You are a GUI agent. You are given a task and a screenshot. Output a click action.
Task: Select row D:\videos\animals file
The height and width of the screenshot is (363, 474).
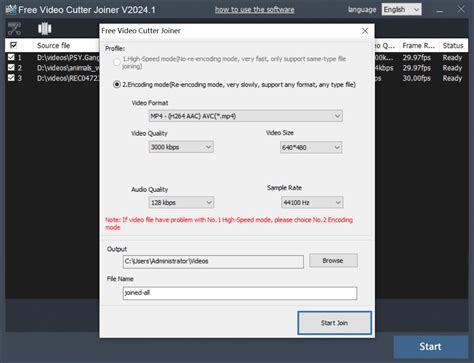pyautogui.click(x=68, y=68)
